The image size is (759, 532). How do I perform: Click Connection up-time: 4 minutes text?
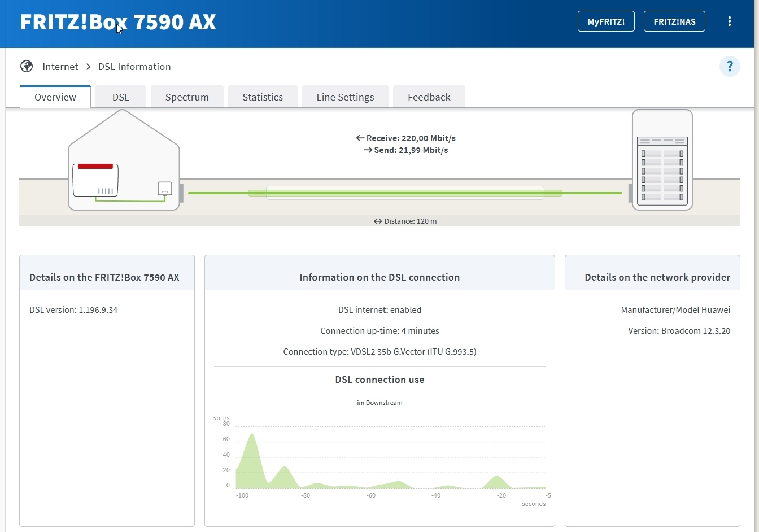tap(380, 331)
